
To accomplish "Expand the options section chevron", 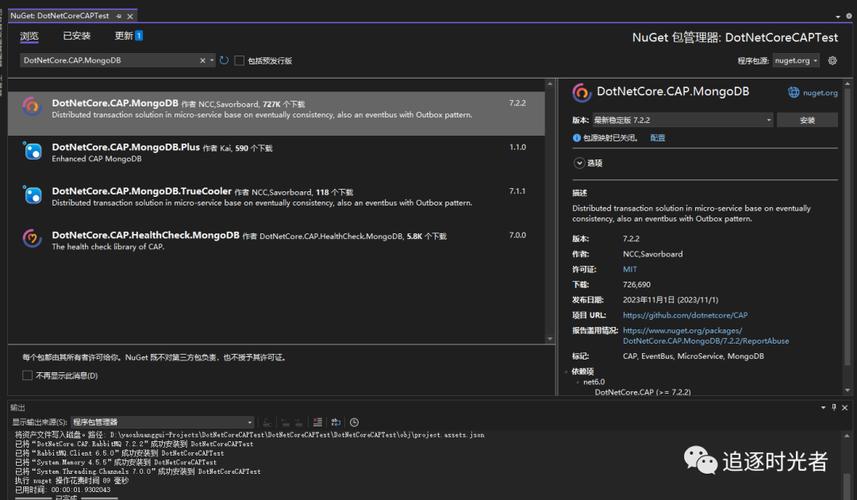I will 579,163.
